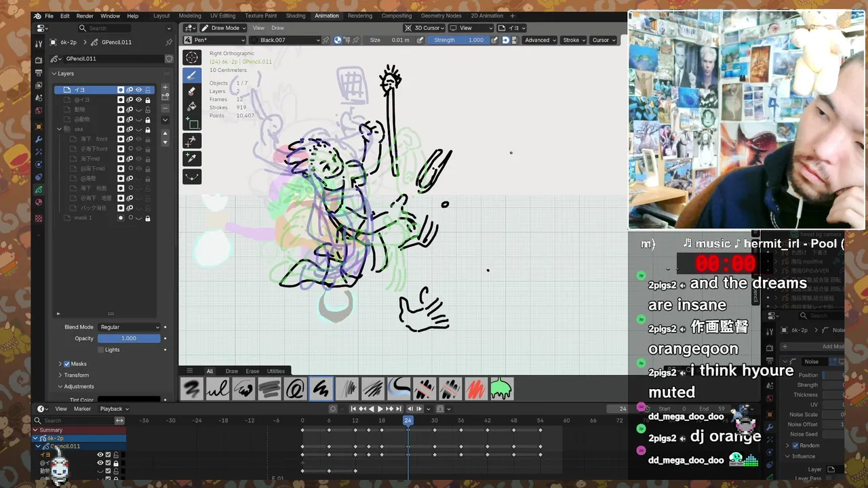
Task: Select the Draw brush tool
Action: click(192, 75)
